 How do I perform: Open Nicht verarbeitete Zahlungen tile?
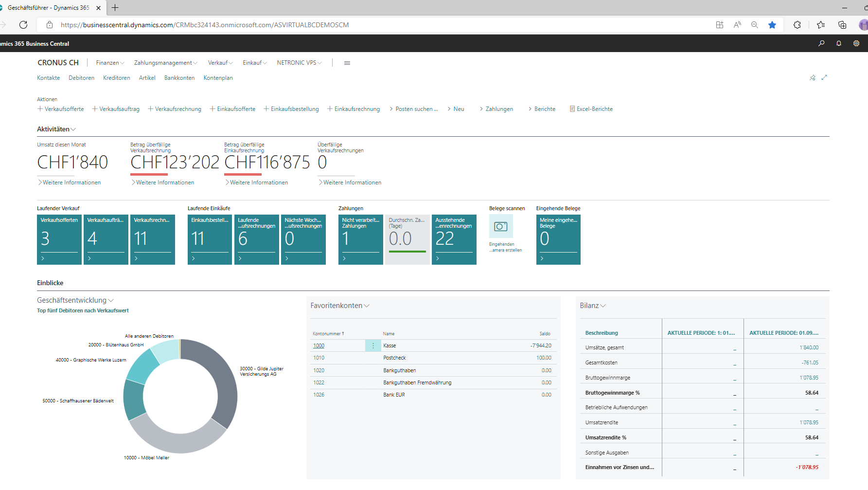pos(361,240)
